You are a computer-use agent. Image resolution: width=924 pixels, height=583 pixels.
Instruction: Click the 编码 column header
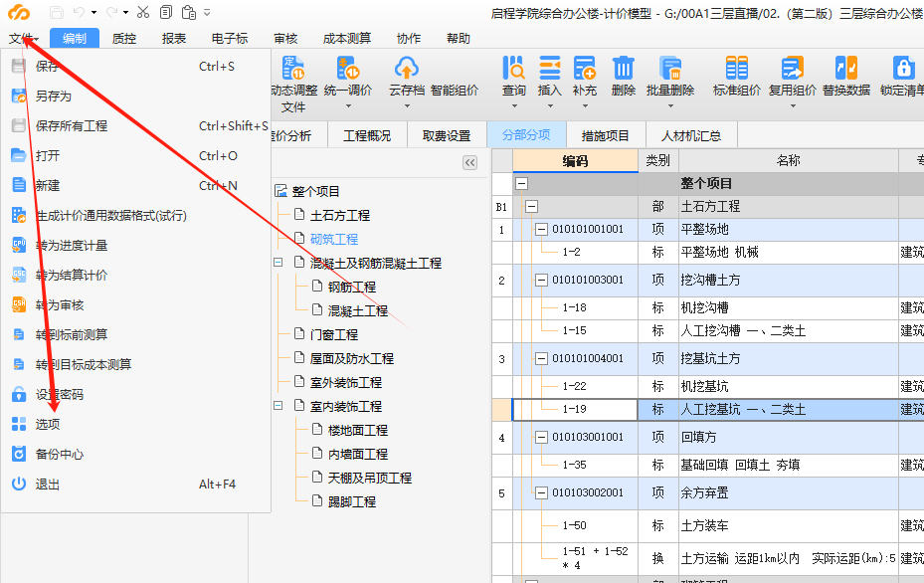click(575, 161)
